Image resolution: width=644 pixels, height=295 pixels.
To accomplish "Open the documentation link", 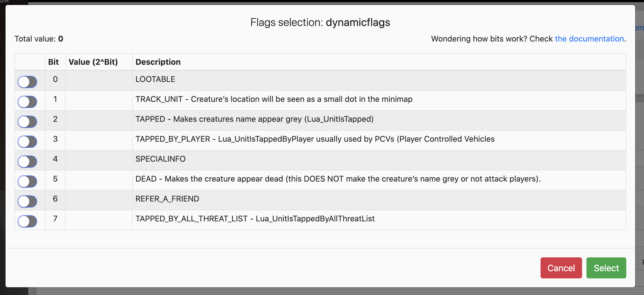I will point(589,39).
